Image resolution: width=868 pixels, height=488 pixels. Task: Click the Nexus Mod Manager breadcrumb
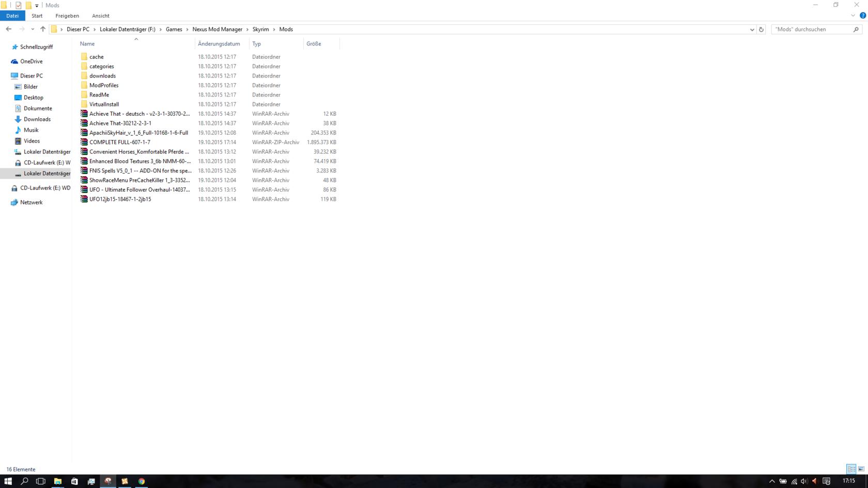coord(217,29)
